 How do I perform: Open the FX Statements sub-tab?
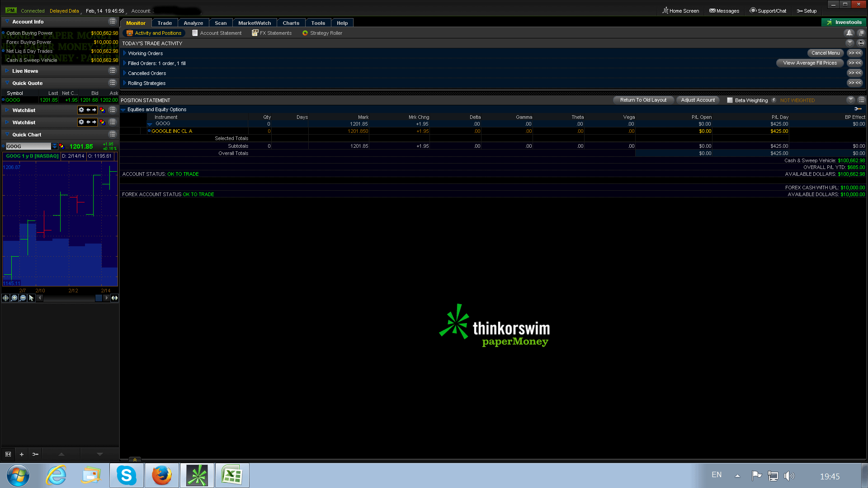tap(272, 33)
